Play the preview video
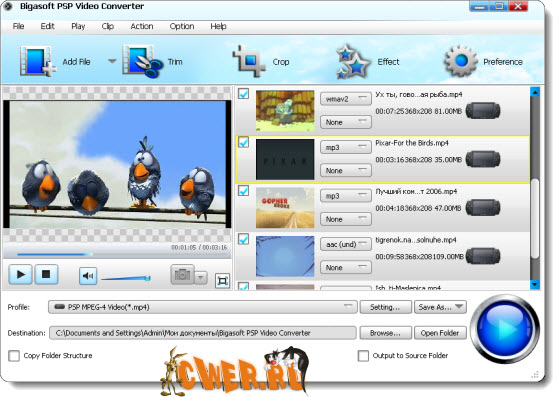Screen dimensions: 560x397 click(20, 275)
